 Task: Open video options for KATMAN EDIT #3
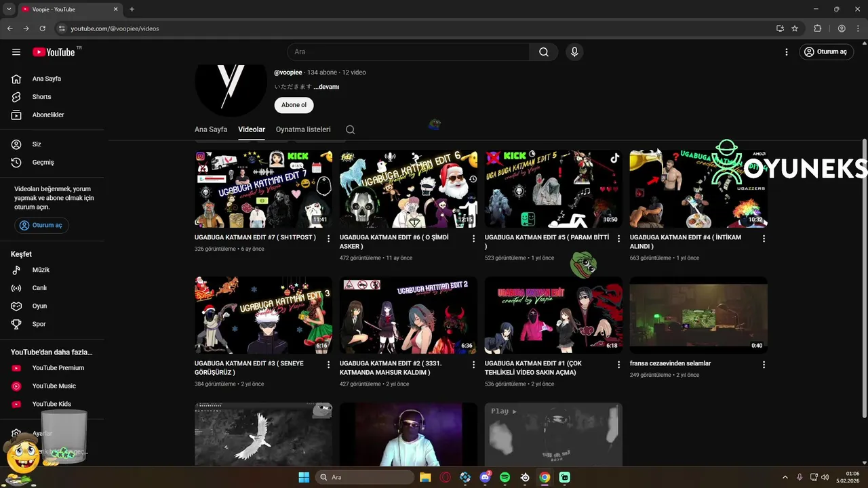click(328, 365)
